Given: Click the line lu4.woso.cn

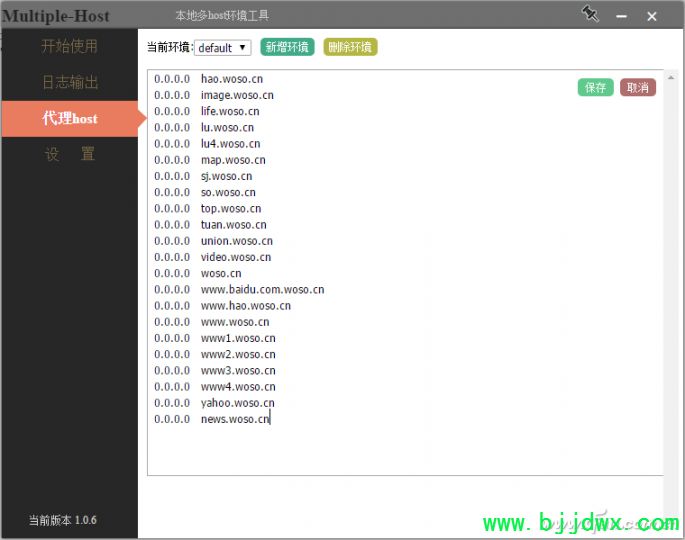Looking at the screenshot, I should tap(207, 144).
